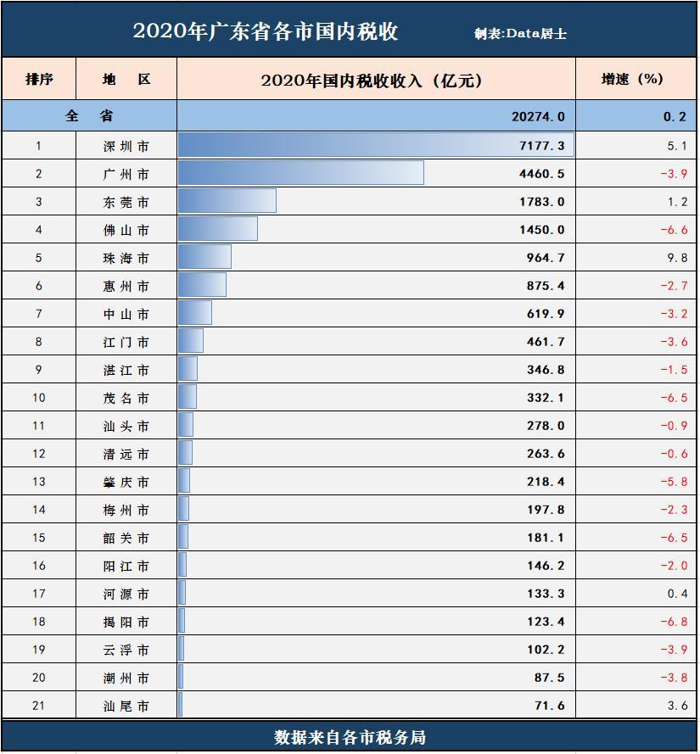Click the rank number 21

pos(38,706)
